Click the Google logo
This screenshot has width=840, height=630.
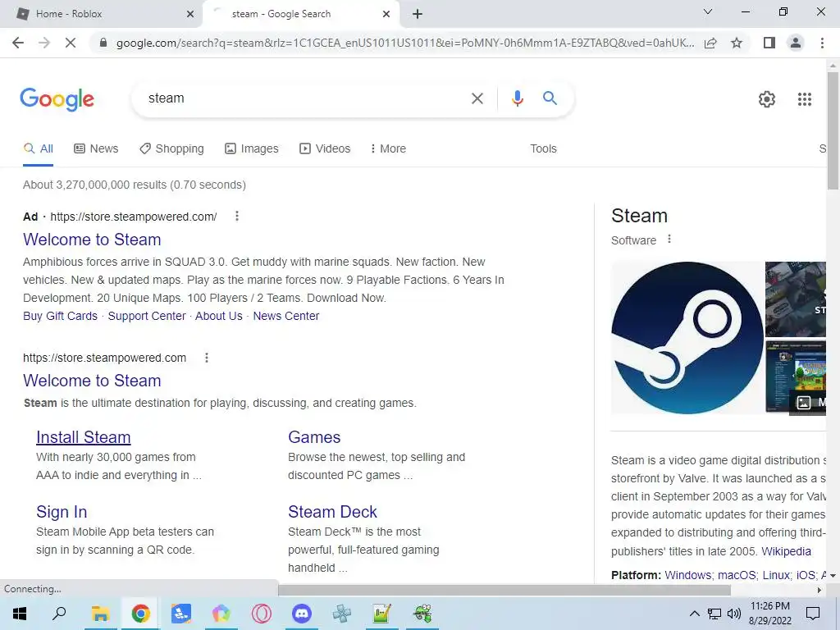click(x=57, y=99)
